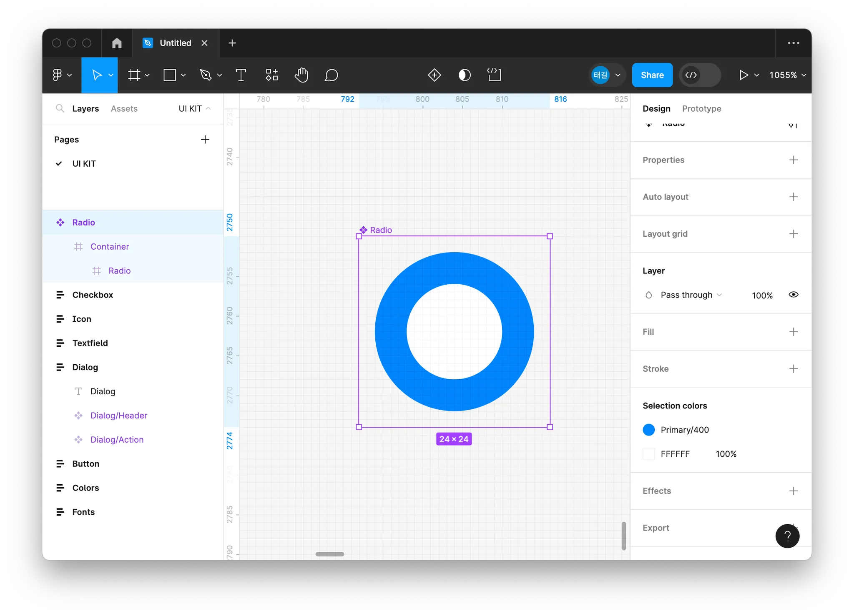Collapse the UI KIT pages dropdown

195,108
